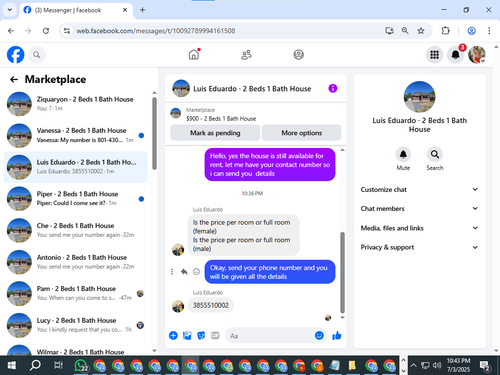
Task: Click Mark as pending button
Action: [215, 133]
